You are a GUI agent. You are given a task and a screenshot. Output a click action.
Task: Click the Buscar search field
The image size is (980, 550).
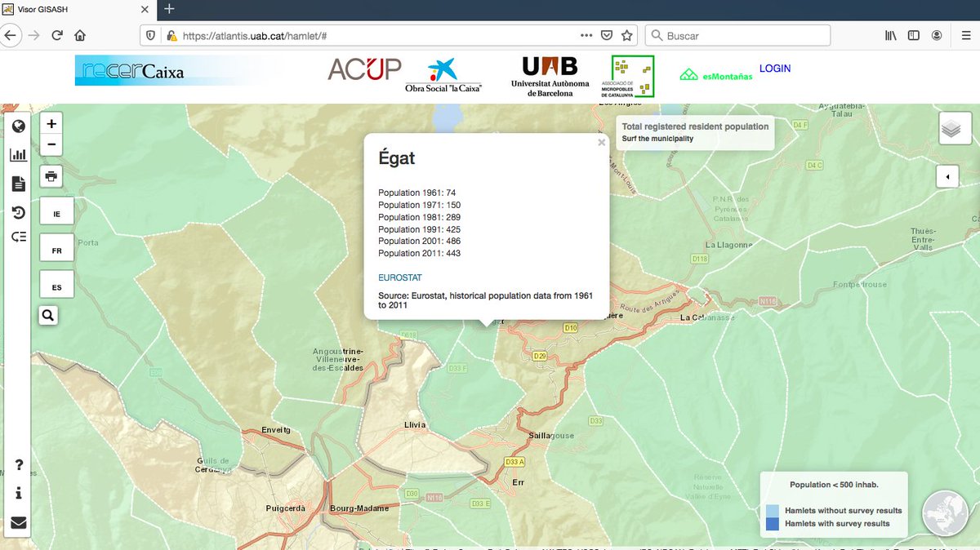coord(737,36)
